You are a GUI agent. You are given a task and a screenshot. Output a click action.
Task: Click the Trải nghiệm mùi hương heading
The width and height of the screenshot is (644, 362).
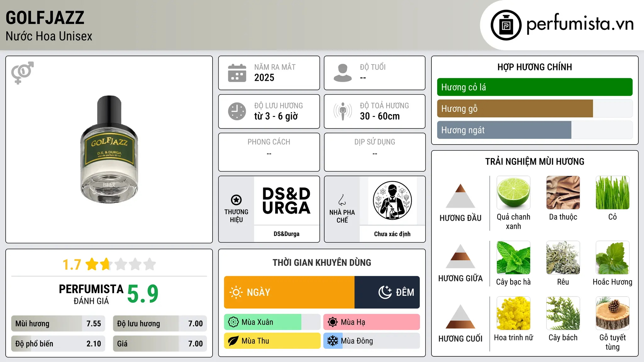tap(535, 162)
